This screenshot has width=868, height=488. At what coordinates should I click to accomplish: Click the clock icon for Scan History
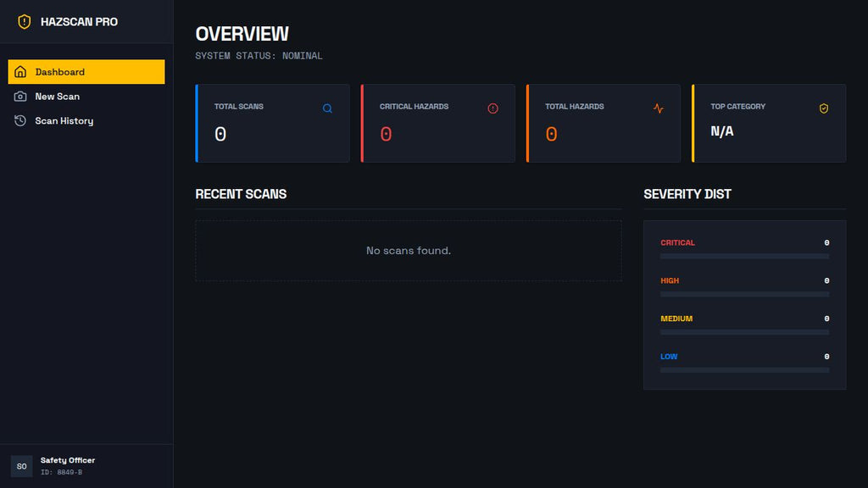click(x=20, y=121)
